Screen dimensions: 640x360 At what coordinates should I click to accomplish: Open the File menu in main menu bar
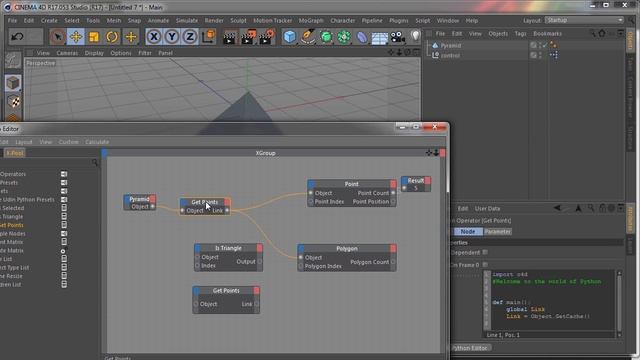click(x=13, y=20)
